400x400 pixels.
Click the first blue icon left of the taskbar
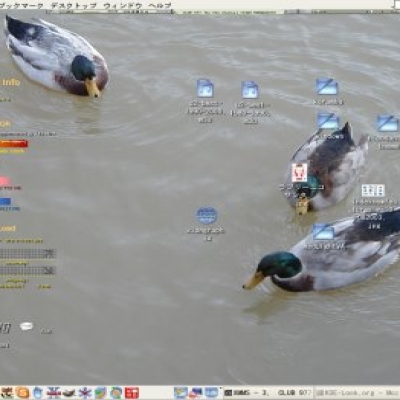click(x=181, y=393)
